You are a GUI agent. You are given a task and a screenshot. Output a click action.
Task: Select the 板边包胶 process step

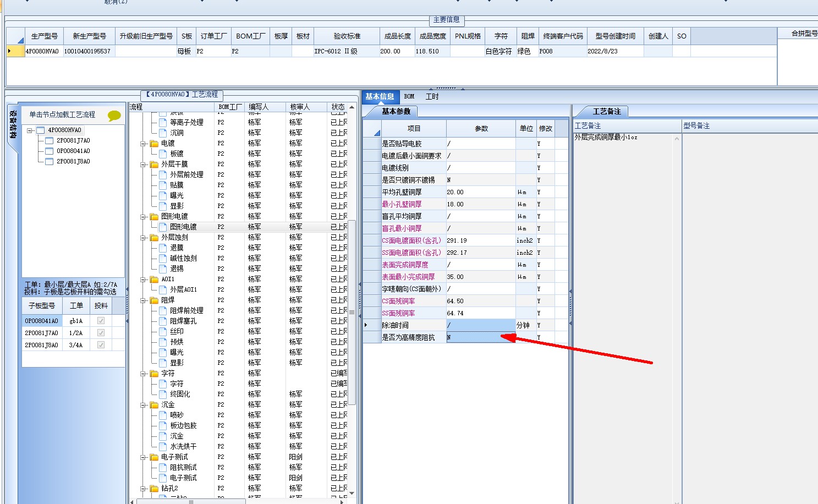click(183, 425)
